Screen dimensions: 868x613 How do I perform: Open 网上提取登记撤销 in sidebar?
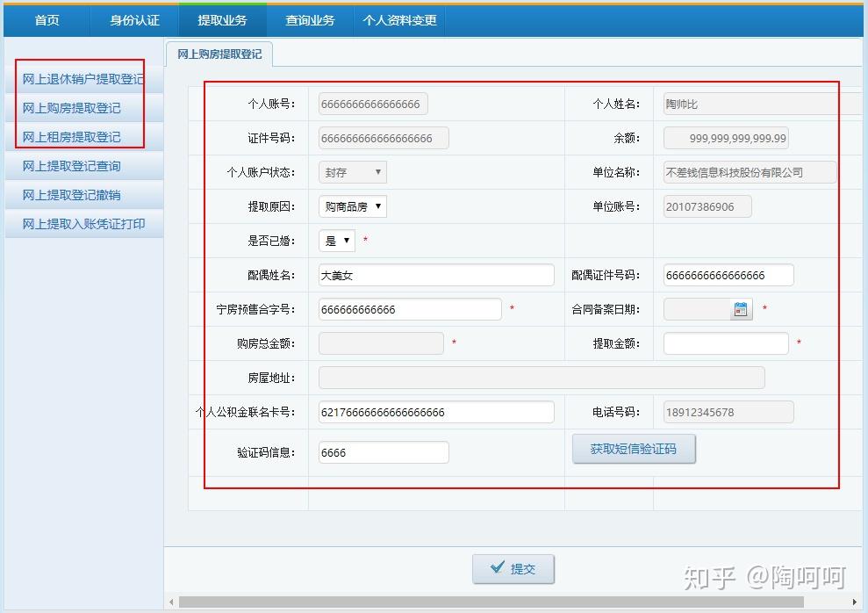83,195
